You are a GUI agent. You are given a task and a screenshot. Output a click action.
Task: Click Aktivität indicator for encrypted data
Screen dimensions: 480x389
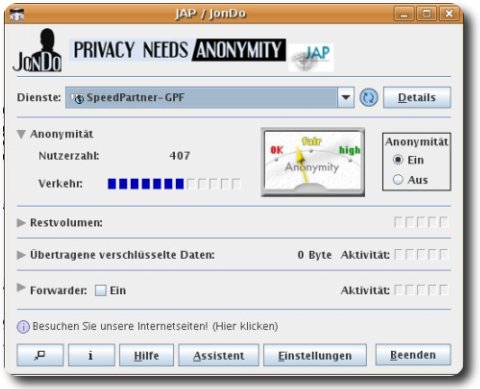coord(421,254)
